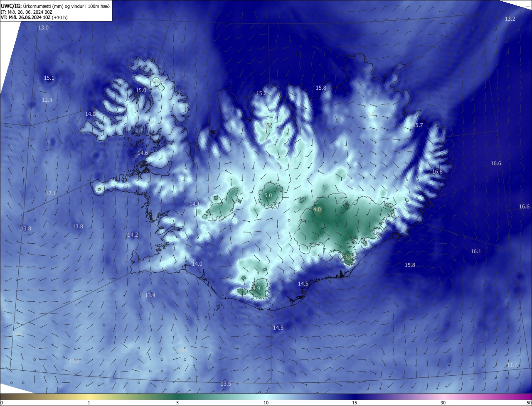Click the 4.0 value on the large glacier
The width and height of the screenshot is (532, 406).
pos(317,209)
